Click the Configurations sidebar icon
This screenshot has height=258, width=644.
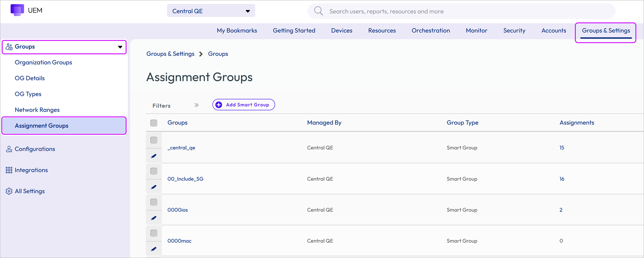[x=9, y=149]
